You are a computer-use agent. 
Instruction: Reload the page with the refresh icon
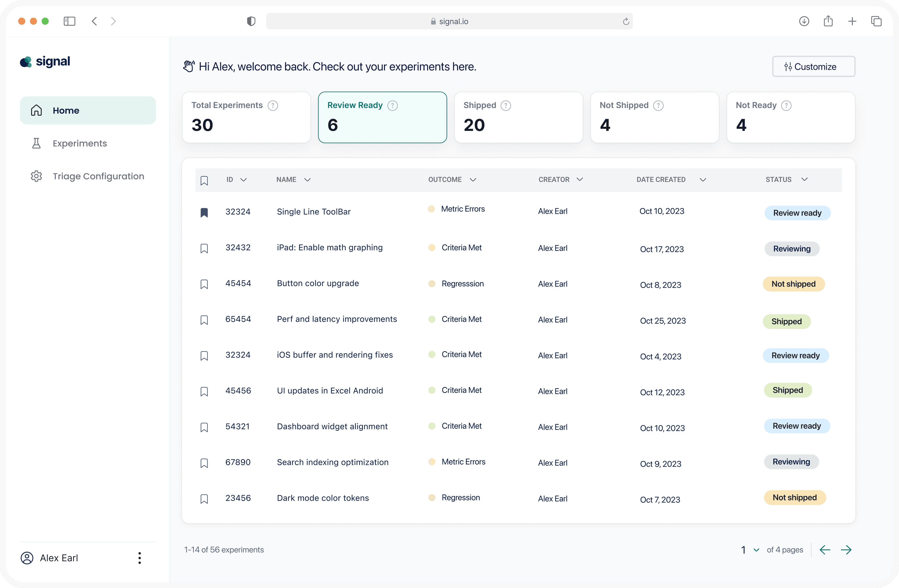pyautogui.click(x=626, y=22)
